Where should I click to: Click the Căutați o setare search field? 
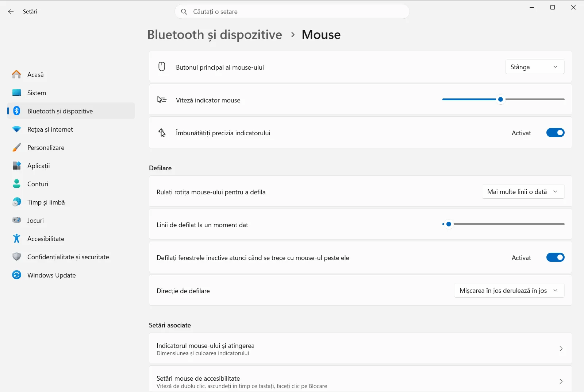tap(292, 12)
